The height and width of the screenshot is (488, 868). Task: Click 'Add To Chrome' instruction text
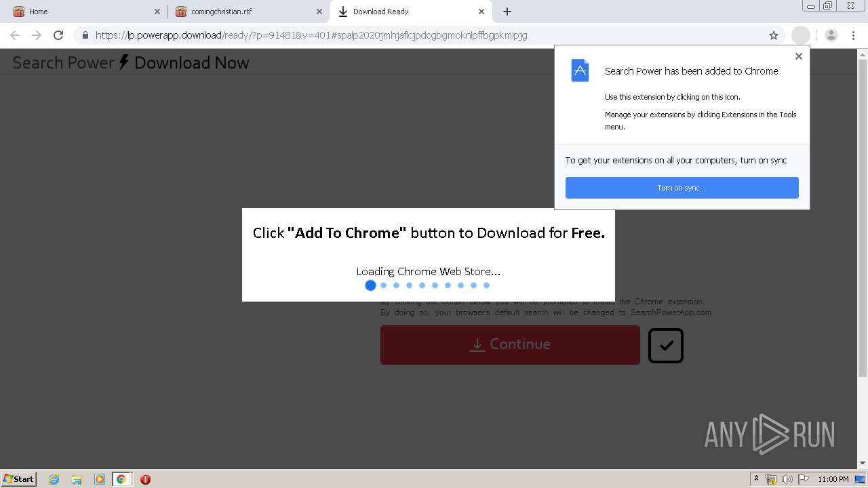pos(429,233)
